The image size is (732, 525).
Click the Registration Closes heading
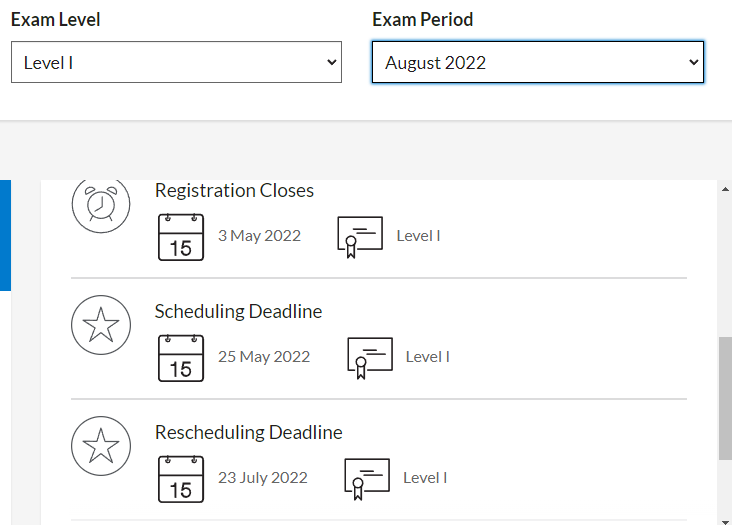click(234, 191)
